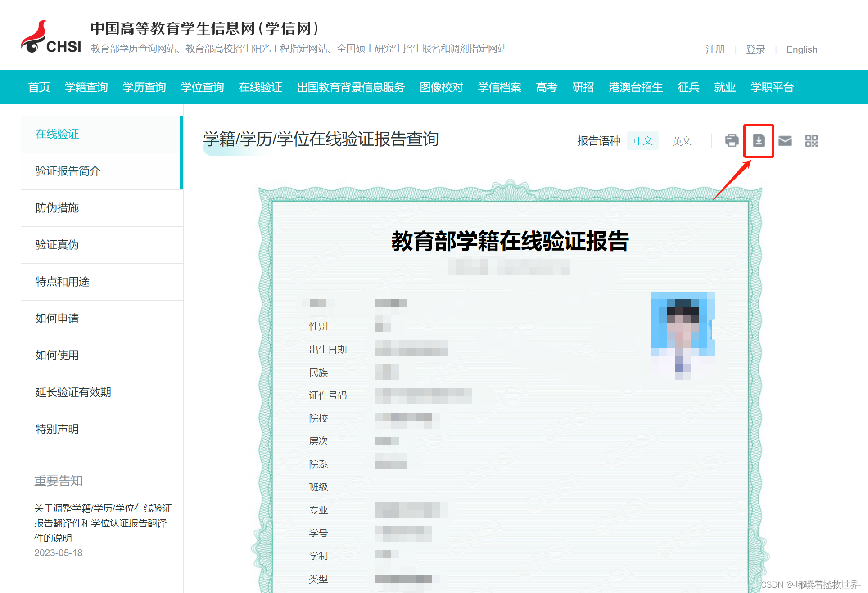Image resolution: width=868 pixels, height=593 pixels.
Task: Click the CHSI logo
Action: click(x=51, y=38)
